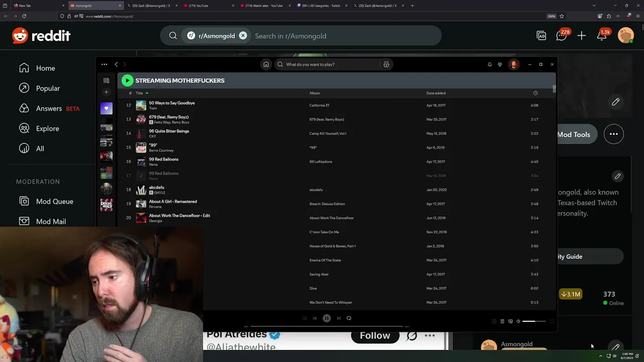644x362 pixels.
Task: Sort playlist by Album column
Action: pyautogui.click(x=314, y=93)
